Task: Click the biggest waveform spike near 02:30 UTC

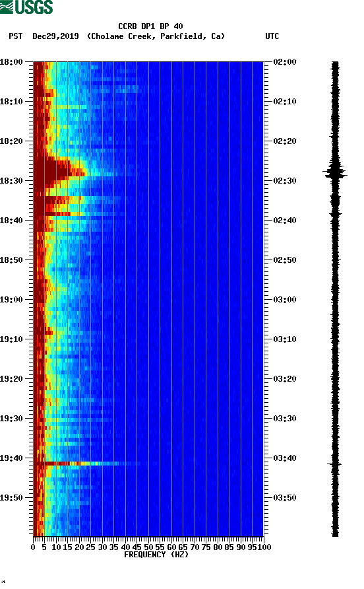Action: coord(335,173)
